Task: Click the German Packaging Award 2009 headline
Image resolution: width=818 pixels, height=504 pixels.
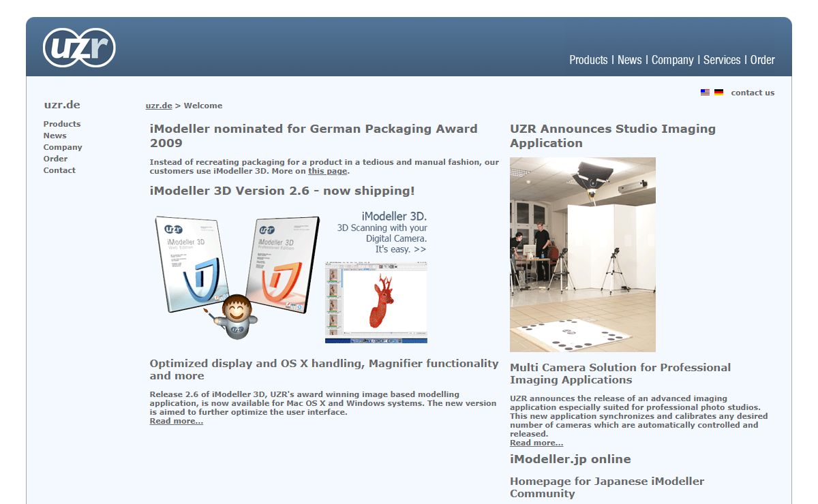Action: coord(314,136)
